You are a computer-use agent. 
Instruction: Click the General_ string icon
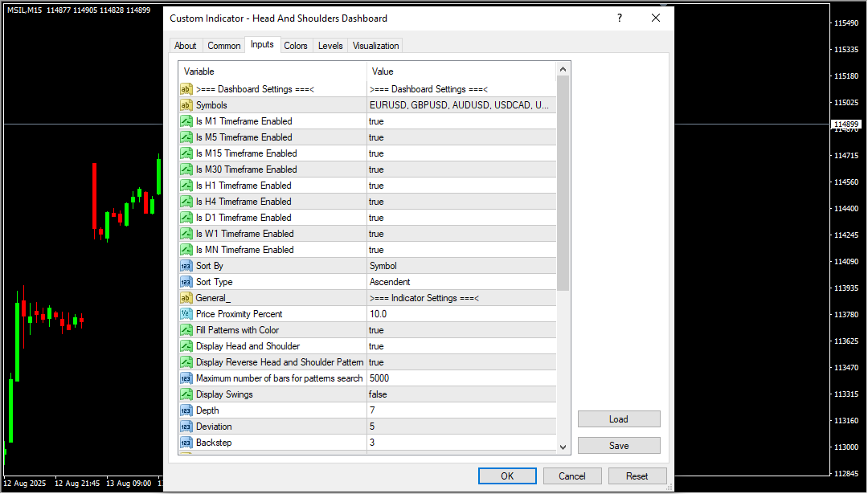click(186, 298)
